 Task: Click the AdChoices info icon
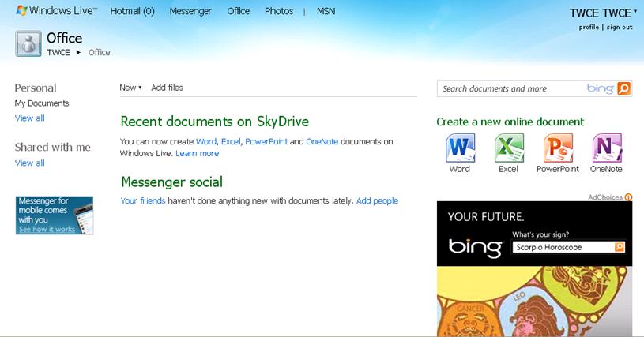click(628, 197)
